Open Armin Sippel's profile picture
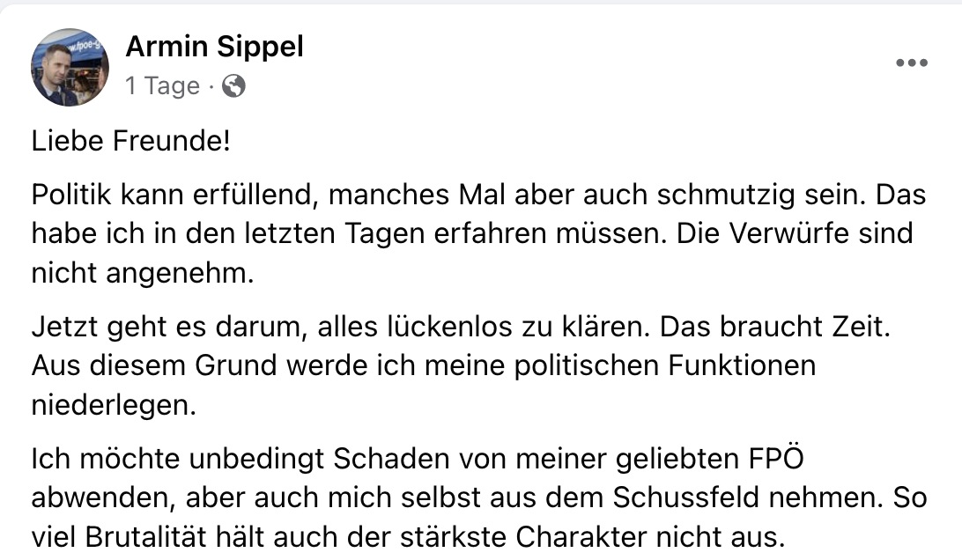 [x=70, y=67]
